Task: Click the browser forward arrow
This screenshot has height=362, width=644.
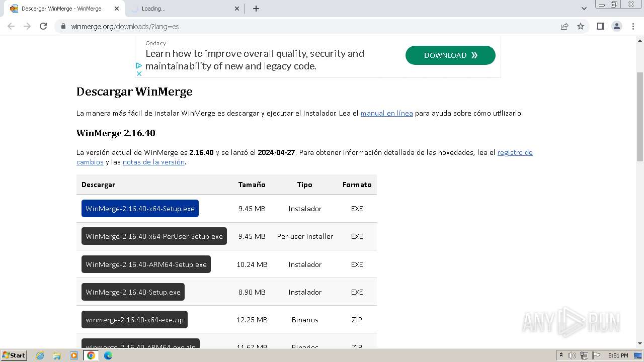Action: (x=27, y=26)
